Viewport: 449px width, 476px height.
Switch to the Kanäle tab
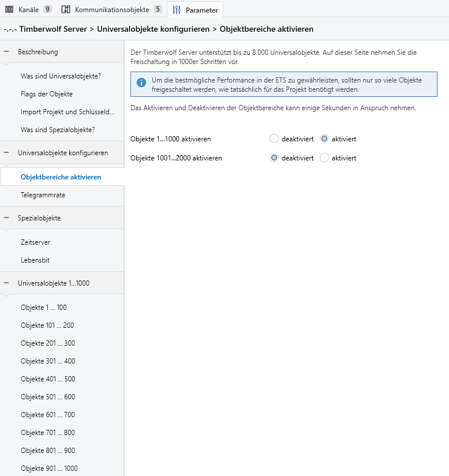point(28,9)
